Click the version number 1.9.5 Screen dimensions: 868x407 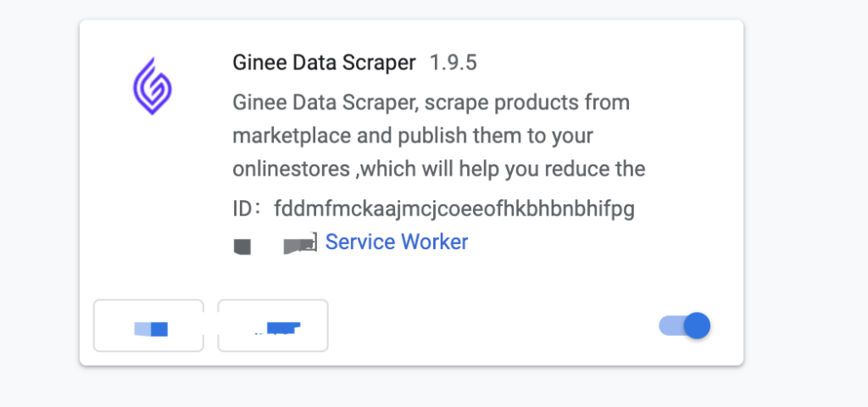[x=453, y=63]
